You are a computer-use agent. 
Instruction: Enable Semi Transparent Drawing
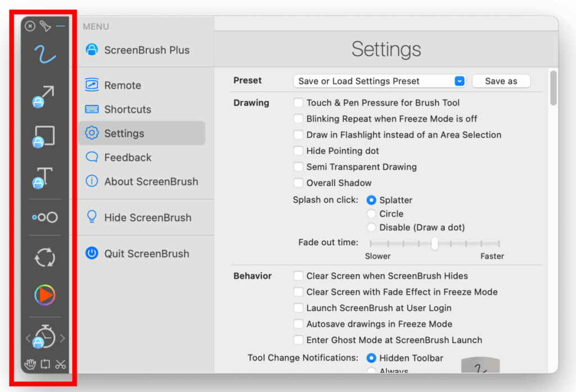click(x=298, y=167)
